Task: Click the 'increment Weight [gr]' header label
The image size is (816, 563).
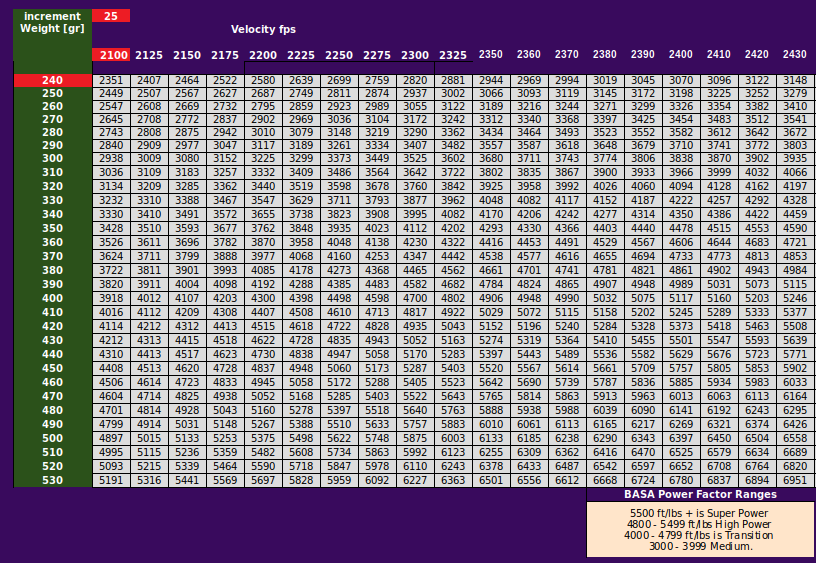Action: pyautogui.click(x=52, y=22)
